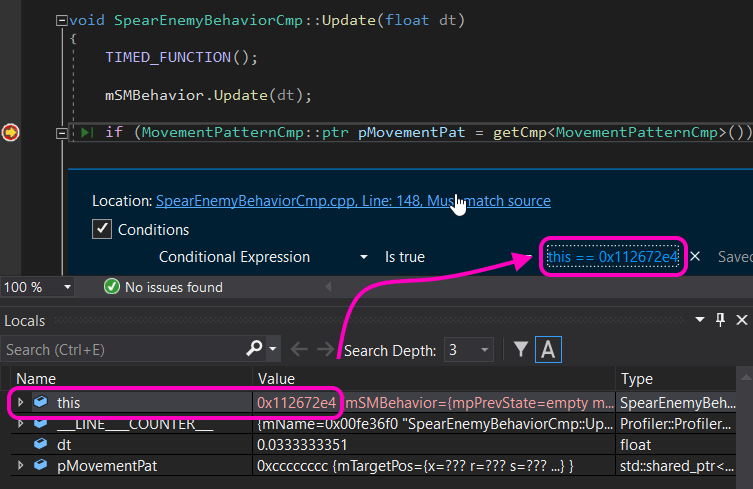Click the 'this == 0x112672e4' condition field
The height and width of the screenshot is (489, 753).
pos(612,257)
